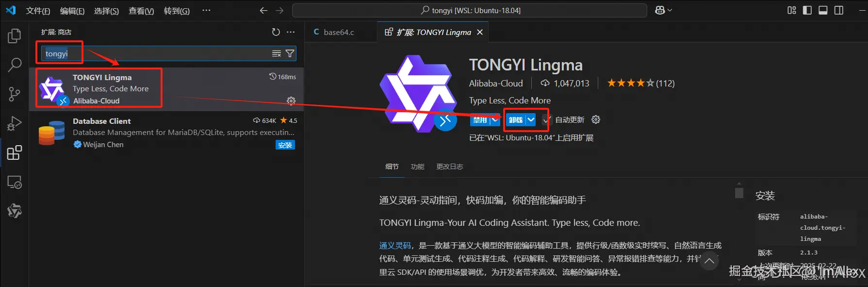Open the Run and Debug view

[15, 123]
